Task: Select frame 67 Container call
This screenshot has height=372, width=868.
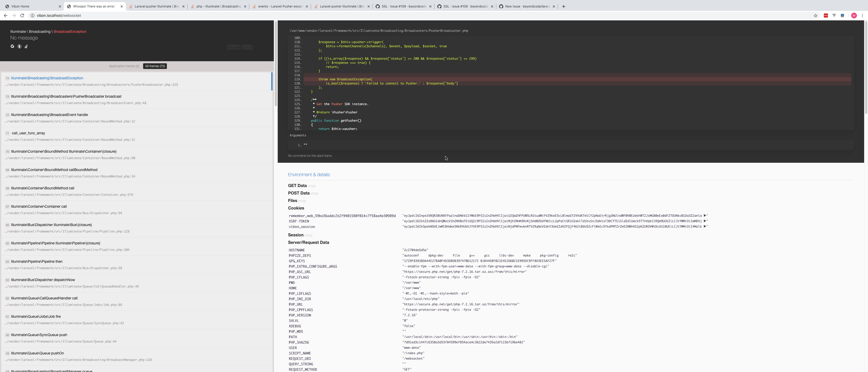Action: tap(136, 210)
